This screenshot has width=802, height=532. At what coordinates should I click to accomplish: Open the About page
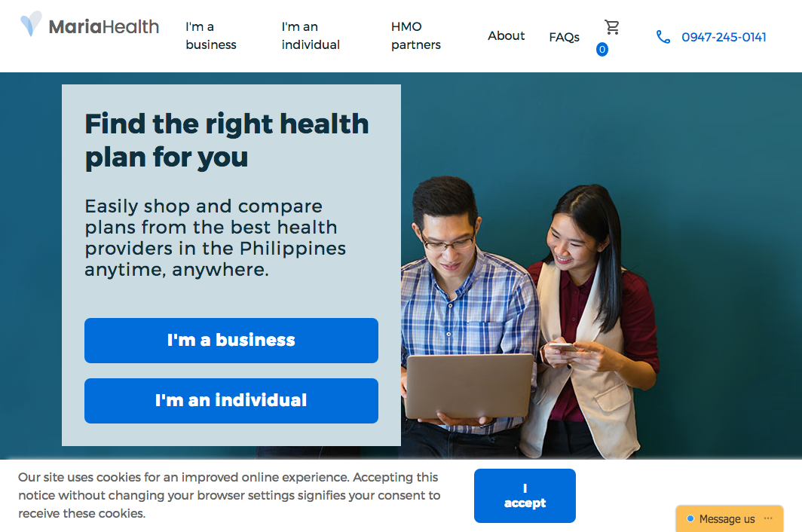(506, 36)
